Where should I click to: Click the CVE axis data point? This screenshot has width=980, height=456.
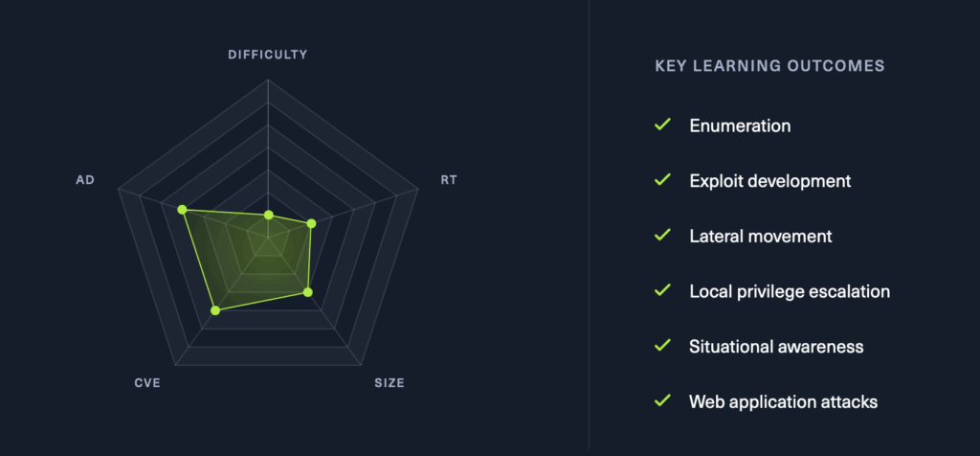tap(215, 310)
